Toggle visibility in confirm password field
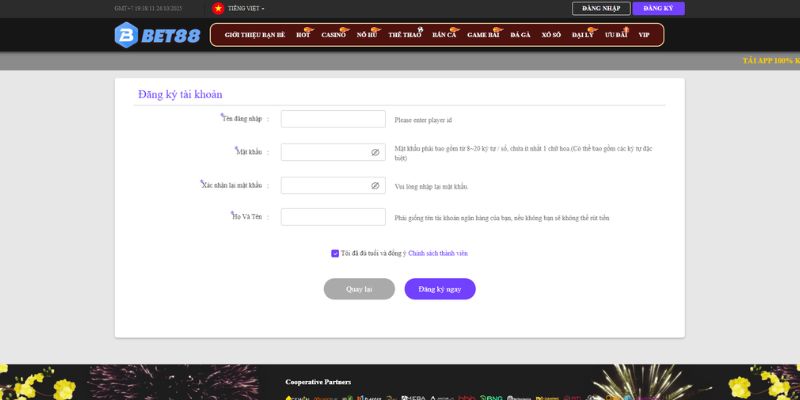Screen dimensions: 800x400 pyautogui.click(x=375, y=186)
